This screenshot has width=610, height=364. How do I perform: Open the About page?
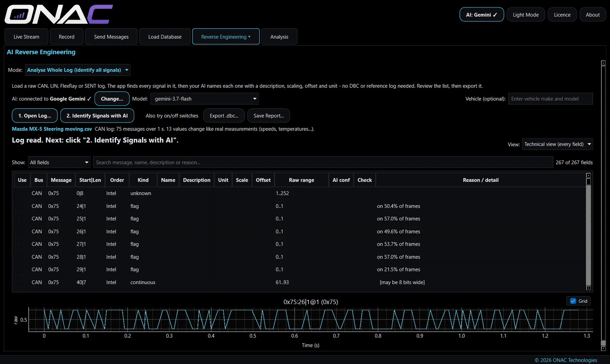pos(592,14)
